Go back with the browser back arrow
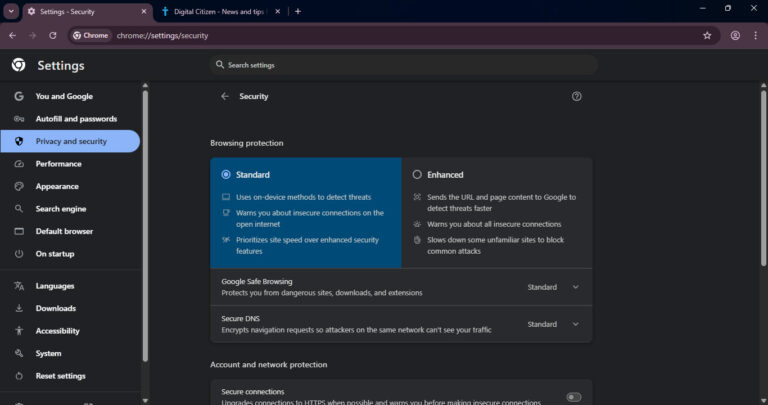The width and height of the screenshot is (768, 405). [x=12, y=35]
